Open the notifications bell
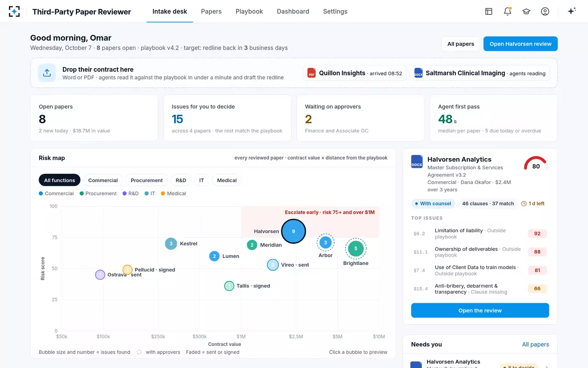Screen dimensions: 588x368 (508, 11)
